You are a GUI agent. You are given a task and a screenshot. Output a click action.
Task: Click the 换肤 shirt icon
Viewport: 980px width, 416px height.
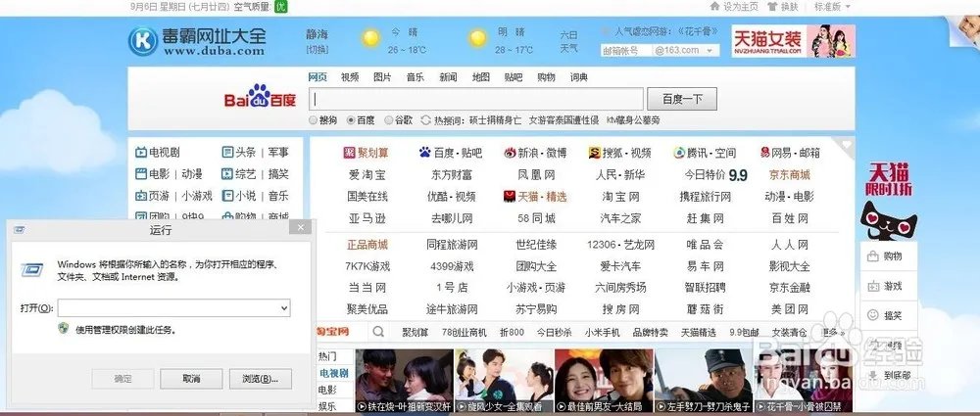(x=772, y=6)
